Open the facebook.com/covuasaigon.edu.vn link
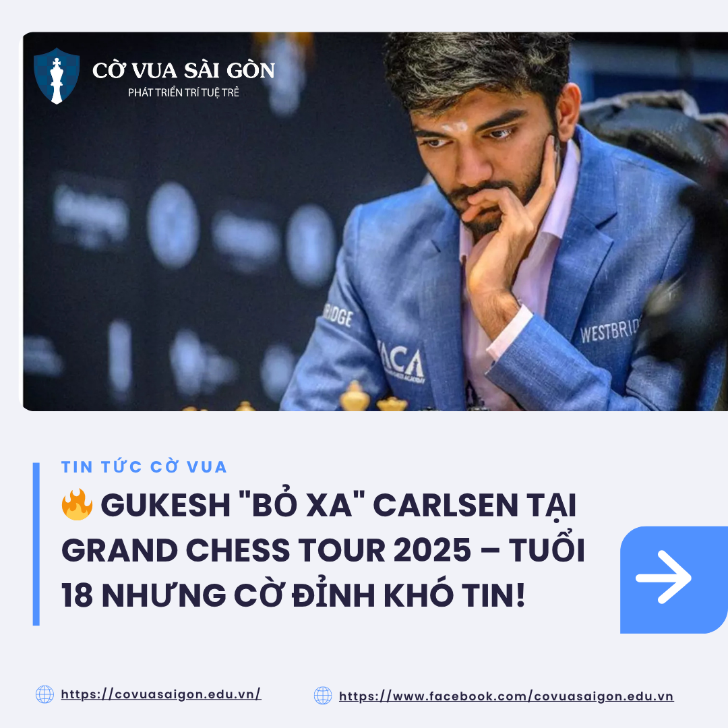 pos(506,696)
